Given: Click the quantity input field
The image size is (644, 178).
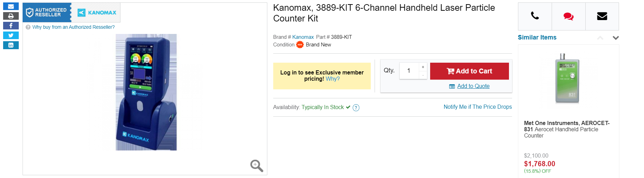Looking at the screenshot, I should click(x=409, y=71).
